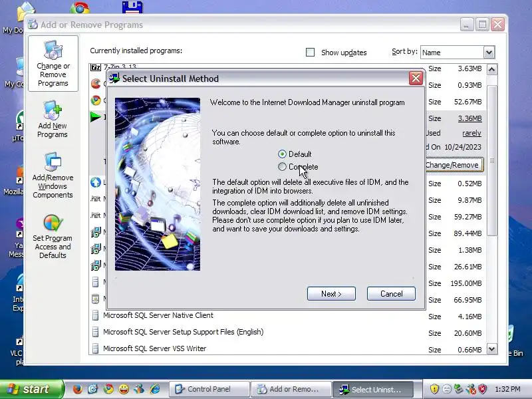This screenshot has height=399, width=532.
Task: Open Add New Programs panel
Action: pos(53,120)
